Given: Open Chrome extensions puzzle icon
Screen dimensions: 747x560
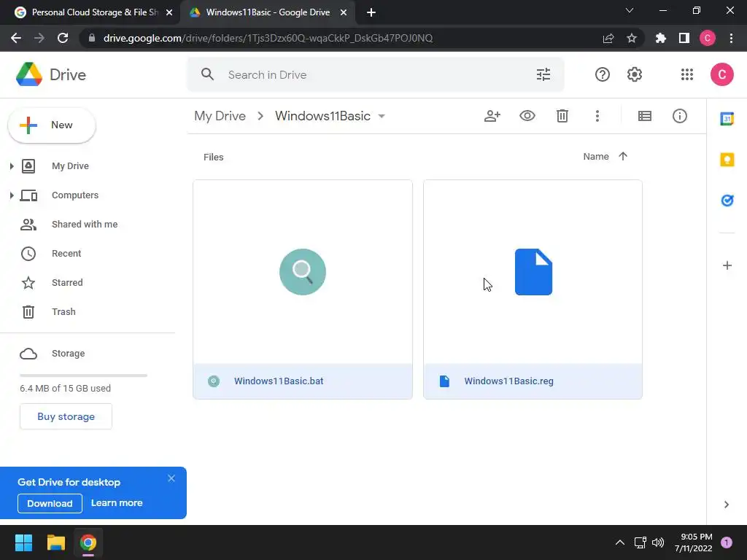Looking at the screenshot, I should tap(660, 38).
